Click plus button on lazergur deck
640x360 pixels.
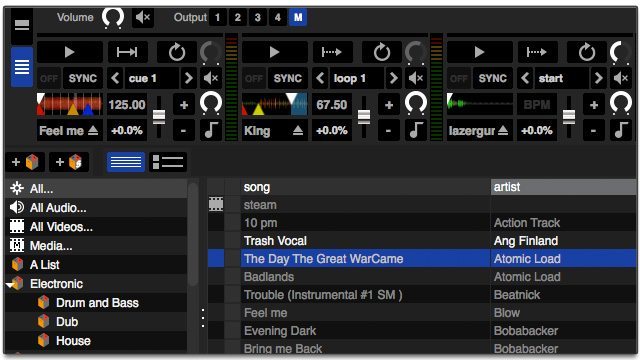click(594, 105)
